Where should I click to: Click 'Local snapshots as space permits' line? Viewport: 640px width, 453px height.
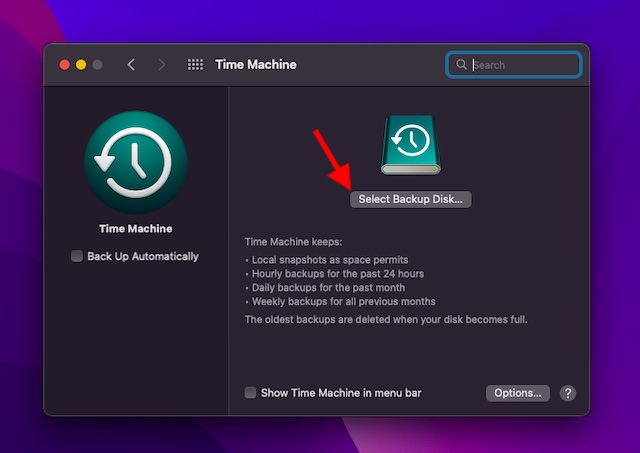click(330, 260)
